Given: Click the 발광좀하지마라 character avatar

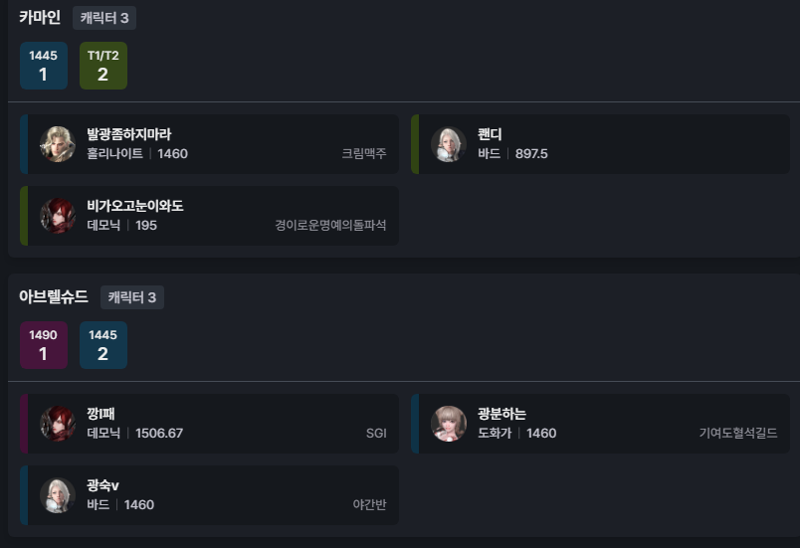Looking at the screenshot, I should pyautogui.click(x=58, y=144).
